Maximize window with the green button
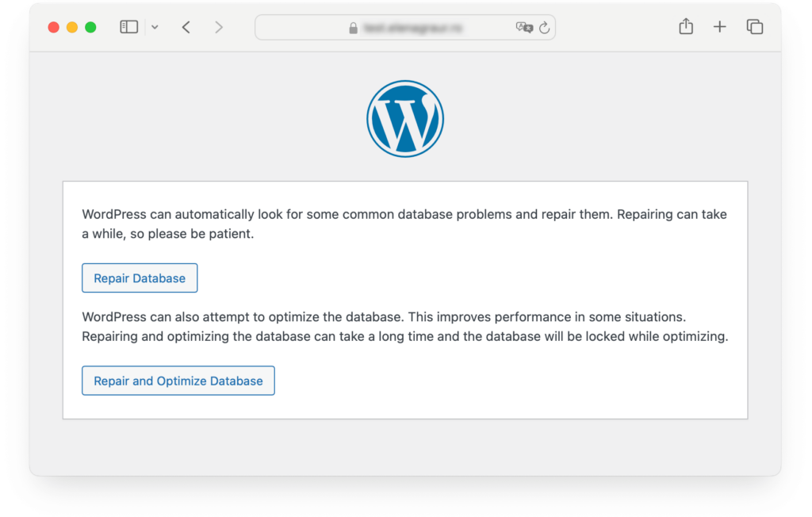 click(90, 28)
